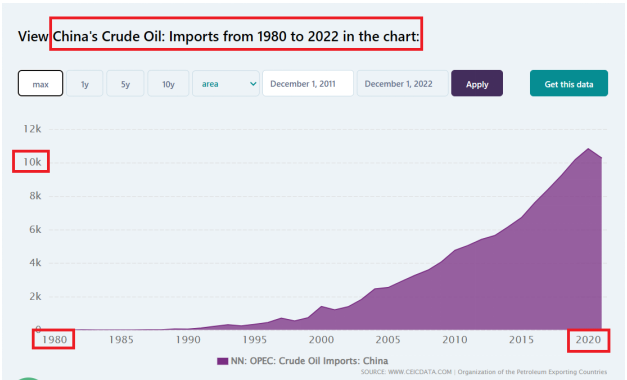Select the 10y range option
The height and width of the screenshot is (380, 627).
click(168, 83)
